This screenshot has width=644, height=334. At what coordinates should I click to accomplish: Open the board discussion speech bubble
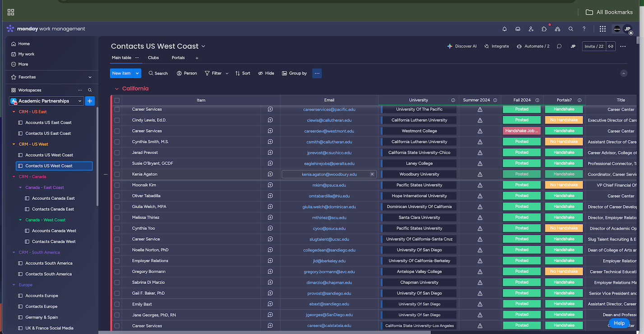[559, 46]
